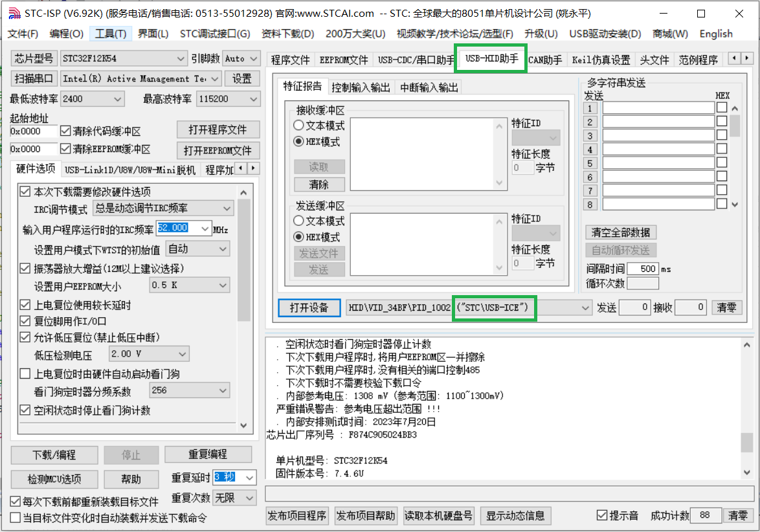Switch to 控制输入输出 tab
Image resolution: width=760 pixels, height=532 pixels.
click(361, 87)
